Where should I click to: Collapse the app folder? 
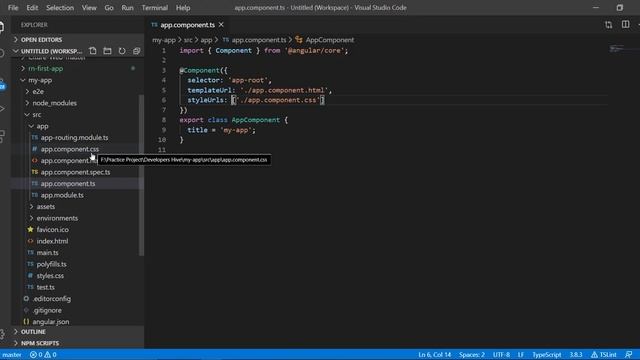42,126
